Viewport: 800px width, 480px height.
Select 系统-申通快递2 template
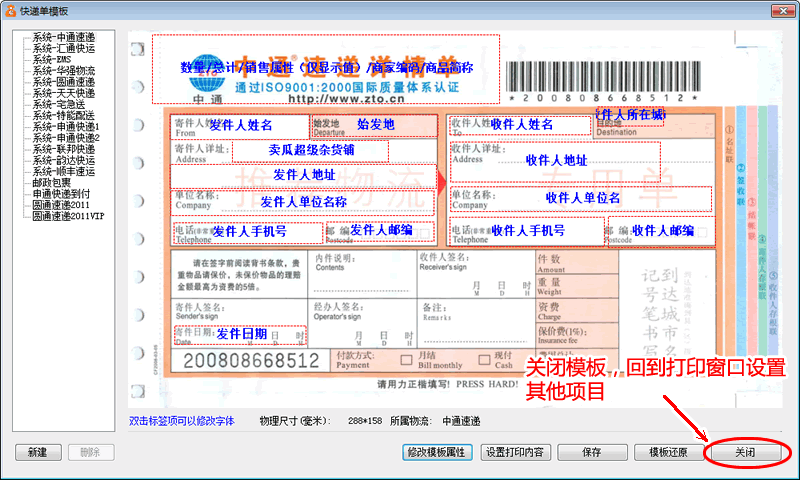[x=66, y=138]
